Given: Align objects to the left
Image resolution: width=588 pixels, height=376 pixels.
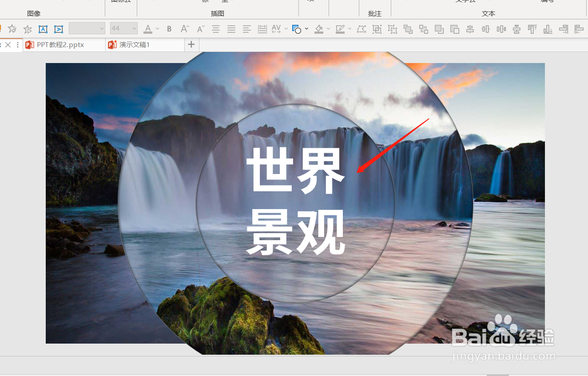Looking at the screenshot, I should pos(579,29).
